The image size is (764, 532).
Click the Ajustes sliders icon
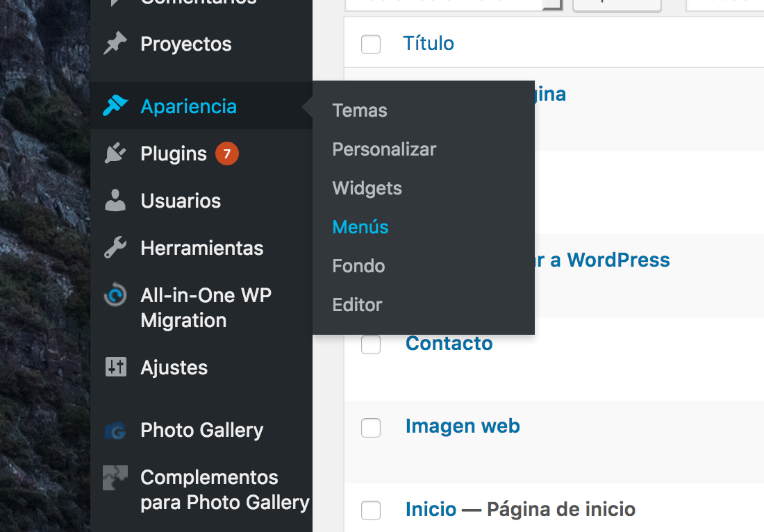coord(115,367)
